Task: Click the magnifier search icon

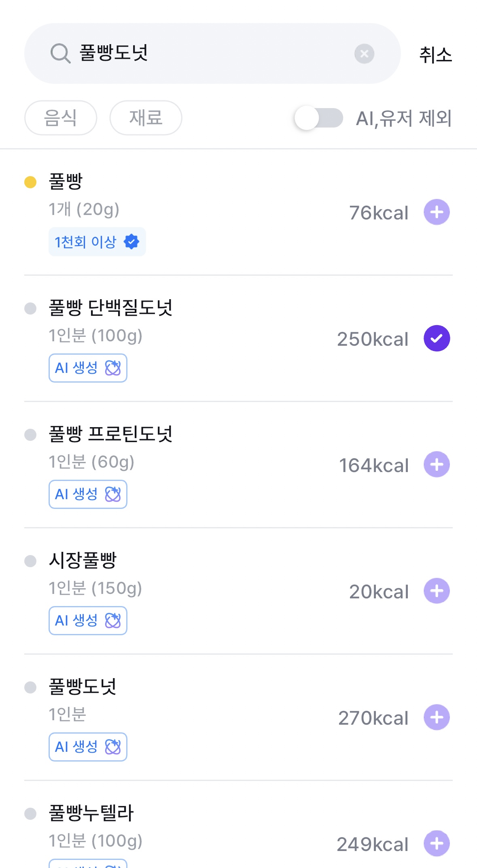Action: (60, 54)
